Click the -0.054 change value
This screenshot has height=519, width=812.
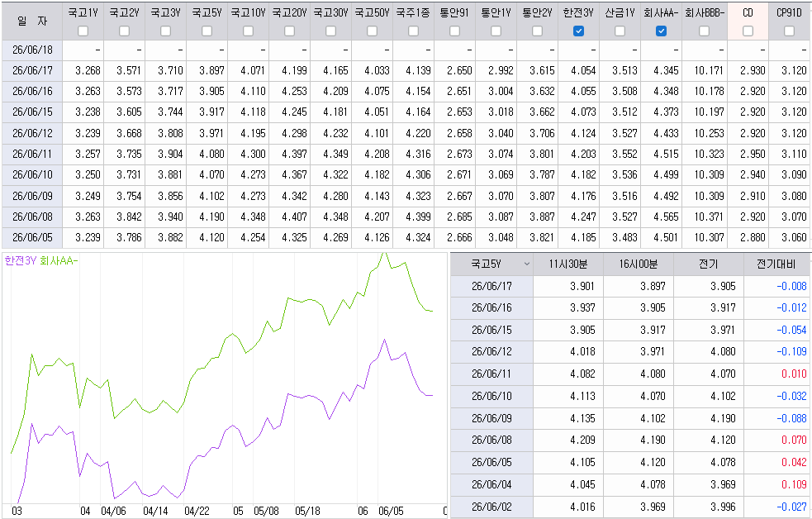791,330
